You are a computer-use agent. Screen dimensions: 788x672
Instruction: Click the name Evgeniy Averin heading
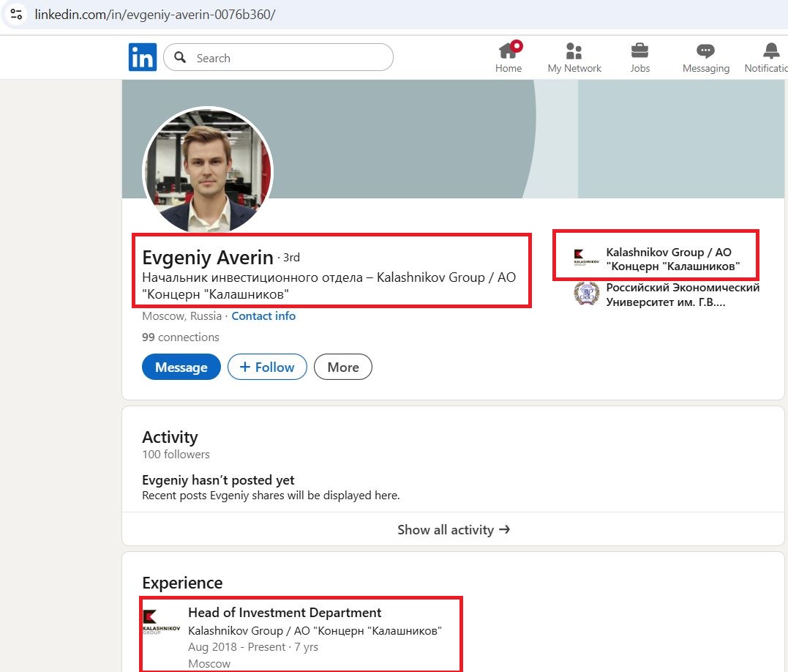pyautogui.click(x=208, y=258)
